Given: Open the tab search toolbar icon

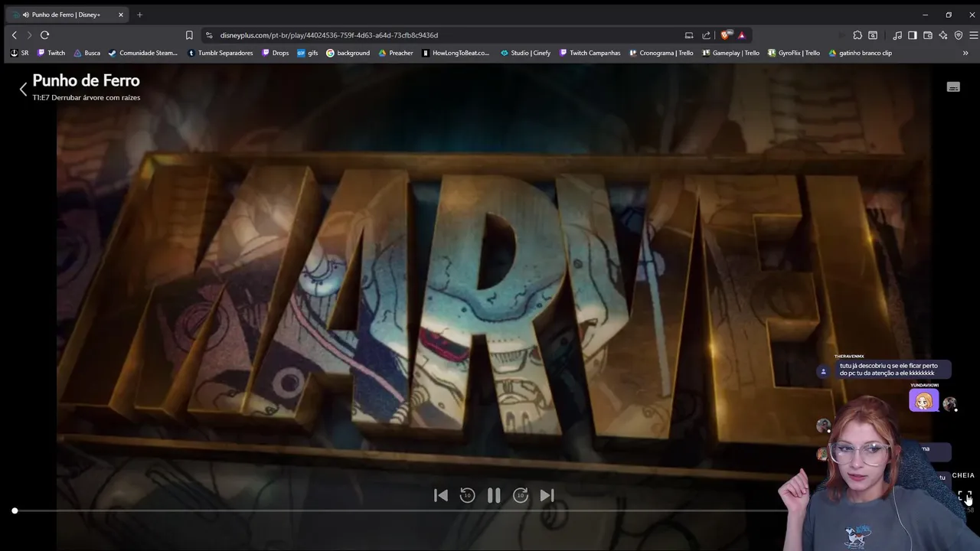Looking at the screenshot, I should [x=873, y=35].
